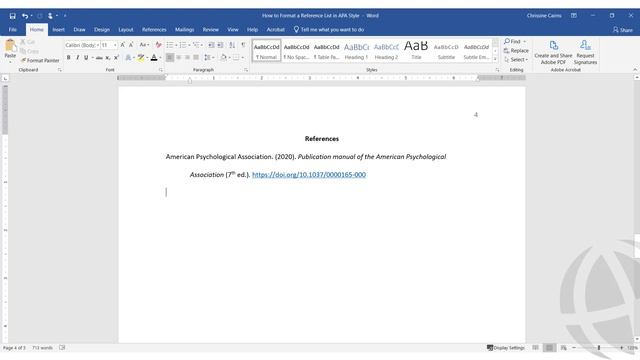Open Clipboard pane launcher
The height and width of the screenshot is (360, 640).
60,70
